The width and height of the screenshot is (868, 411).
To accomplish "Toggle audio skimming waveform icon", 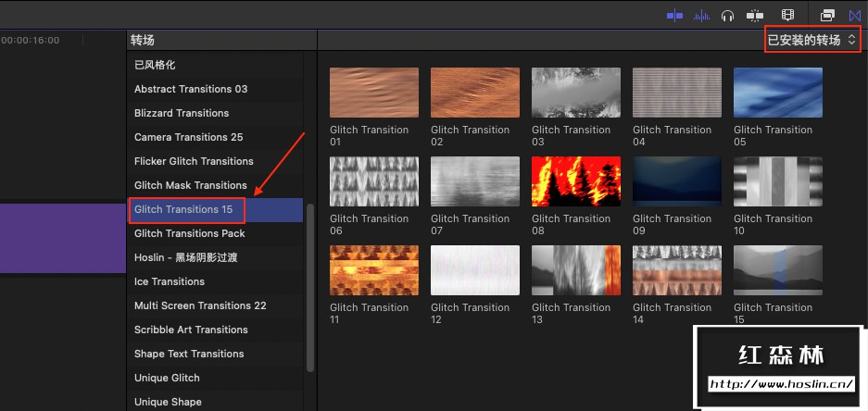I will tap(701, 16).
